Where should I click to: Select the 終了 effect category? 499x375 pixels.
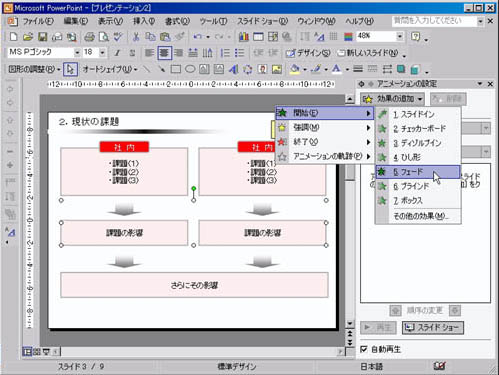(x=325, y=142)
